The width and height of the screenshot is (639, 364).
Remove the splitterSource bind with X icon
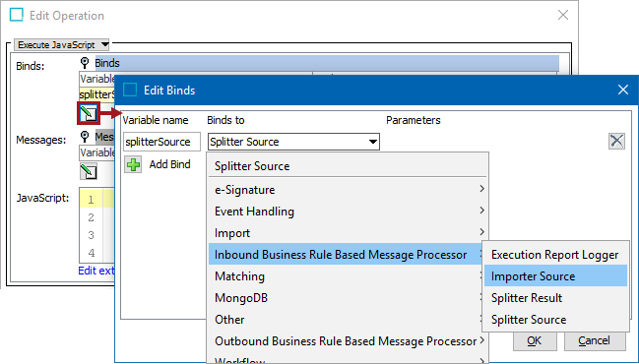click(x=616, y=142)
